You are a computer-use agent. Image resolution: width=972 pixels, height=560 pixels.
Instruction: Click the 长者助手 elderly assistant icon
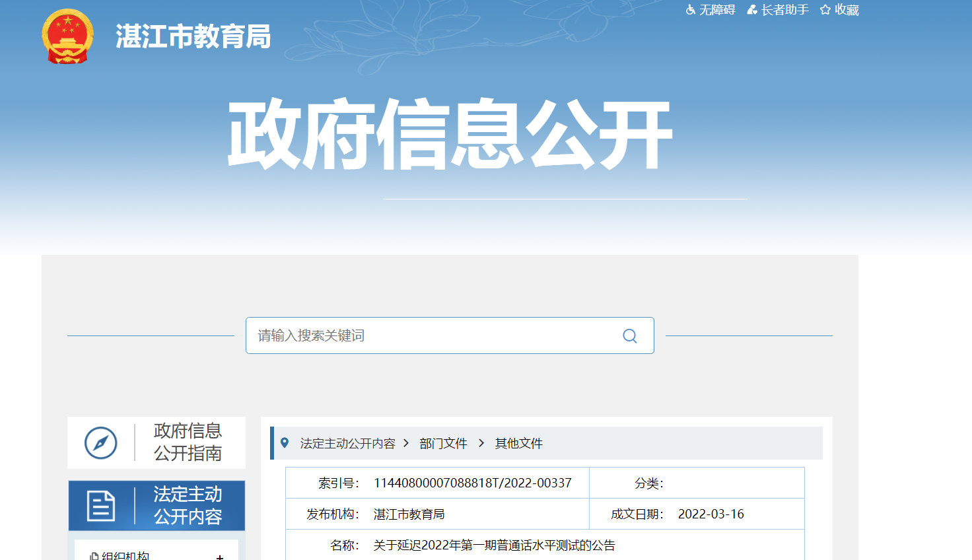tap(752, 10)
